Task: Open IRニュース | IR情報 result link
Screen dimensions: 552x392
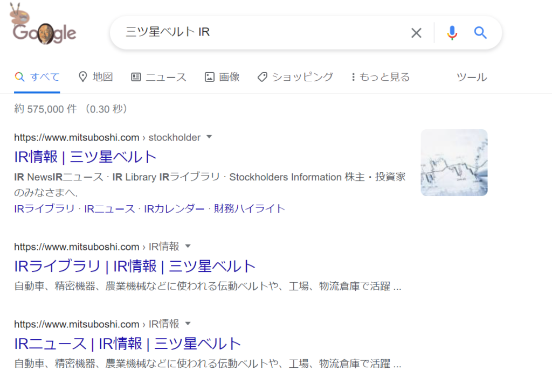Action: (x=127, y=344)
